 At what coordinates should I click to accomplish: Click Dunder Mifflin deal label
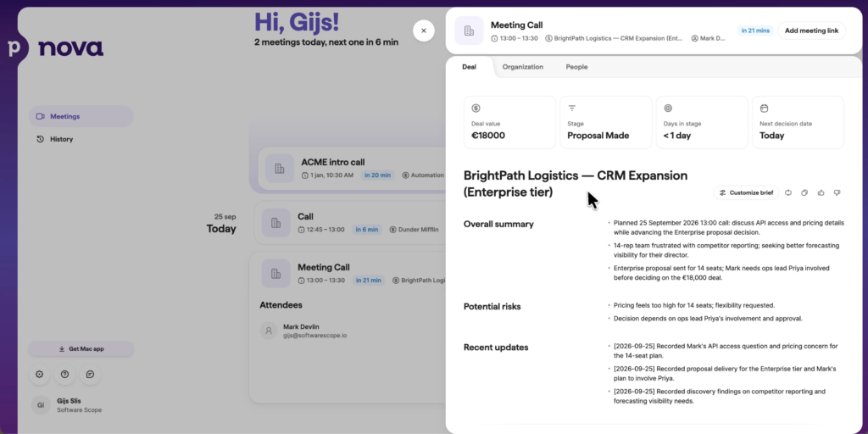tap(414, 229)
